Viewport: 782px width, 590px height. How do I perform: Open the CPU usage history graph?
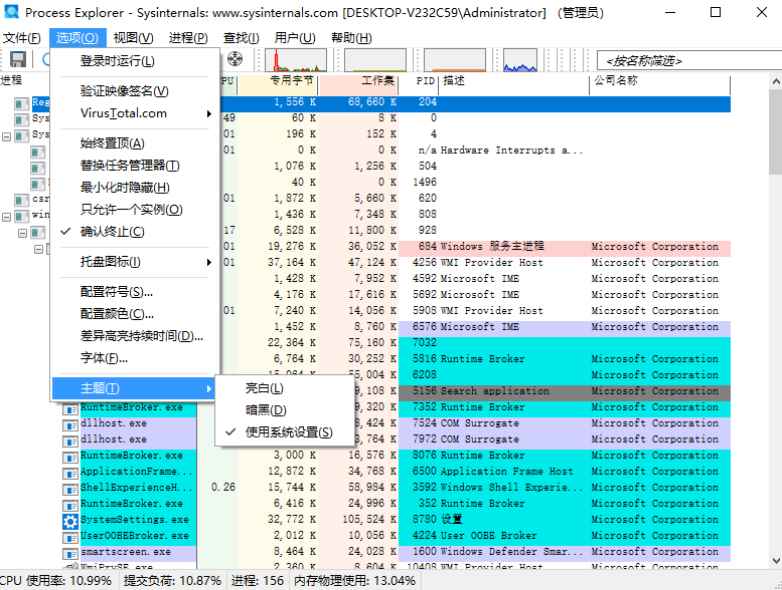296,60
